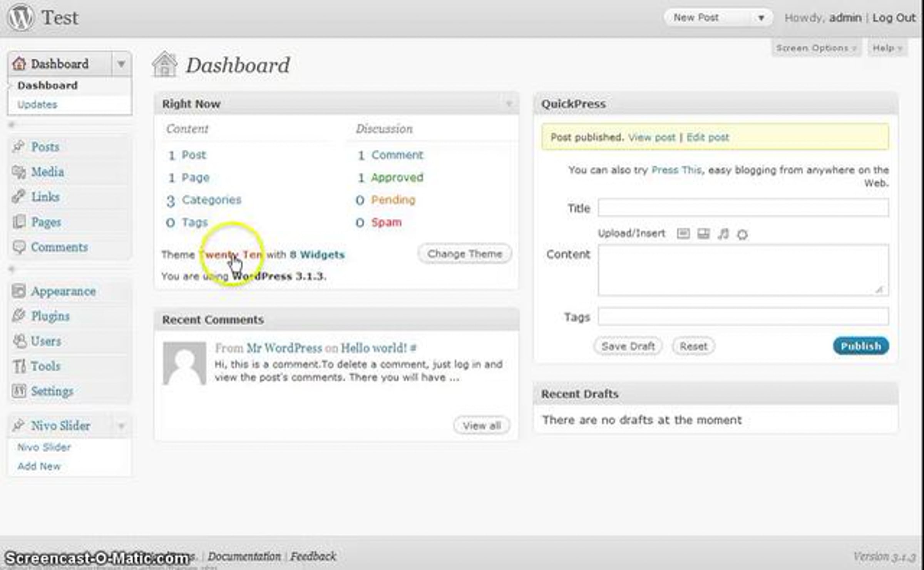Open the Categories link in Right Now
This screenshot has width=924, height=570.
click(211, 200)
